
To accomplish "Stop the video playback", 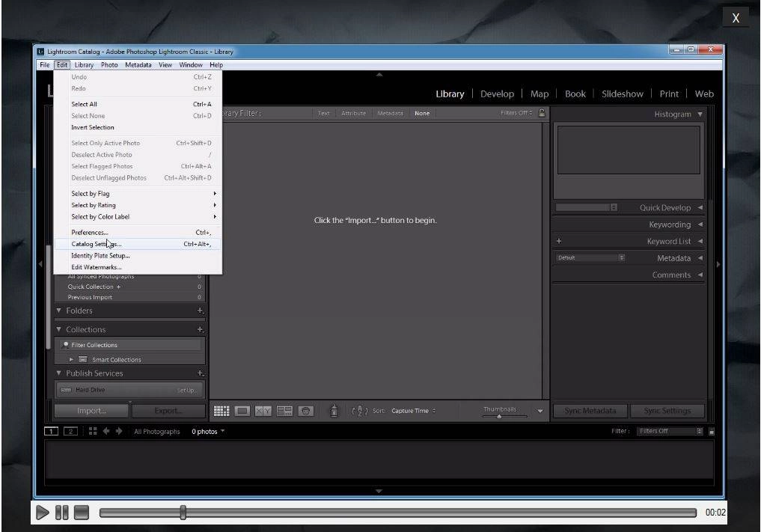I will [x=82, y=513].
